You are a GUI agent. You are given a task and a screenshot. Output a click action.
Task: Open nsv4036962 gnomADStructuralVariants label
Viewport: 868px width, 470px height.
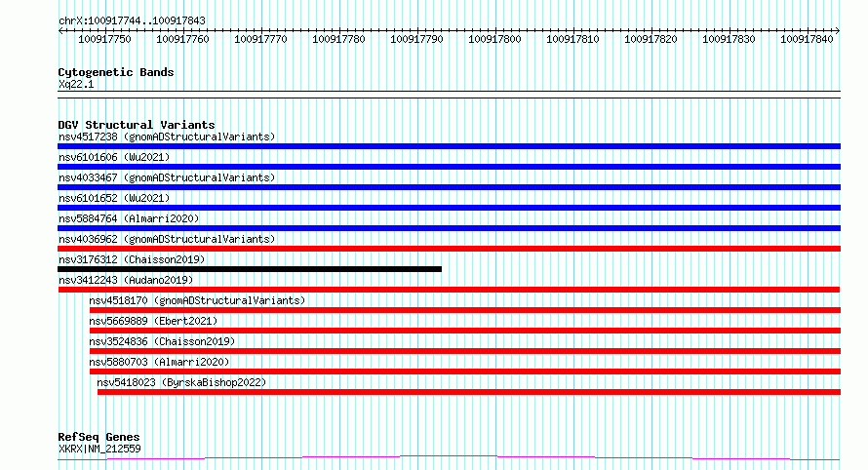(x=167, y=239)
